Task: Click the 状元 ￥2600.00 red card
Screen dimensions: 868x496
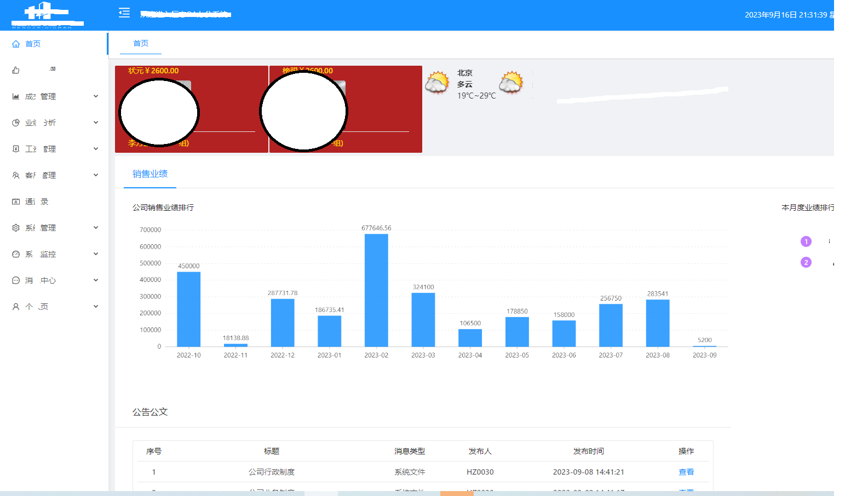Action: [x=192, y=109]
